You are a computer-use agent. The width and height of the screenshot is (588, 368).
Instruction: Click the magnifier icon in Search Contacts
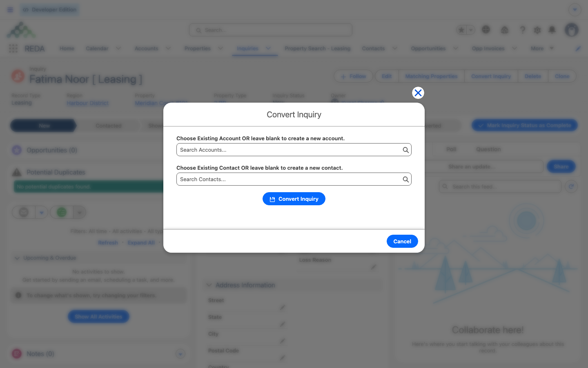pyautogui.click(x=405, y=179)
